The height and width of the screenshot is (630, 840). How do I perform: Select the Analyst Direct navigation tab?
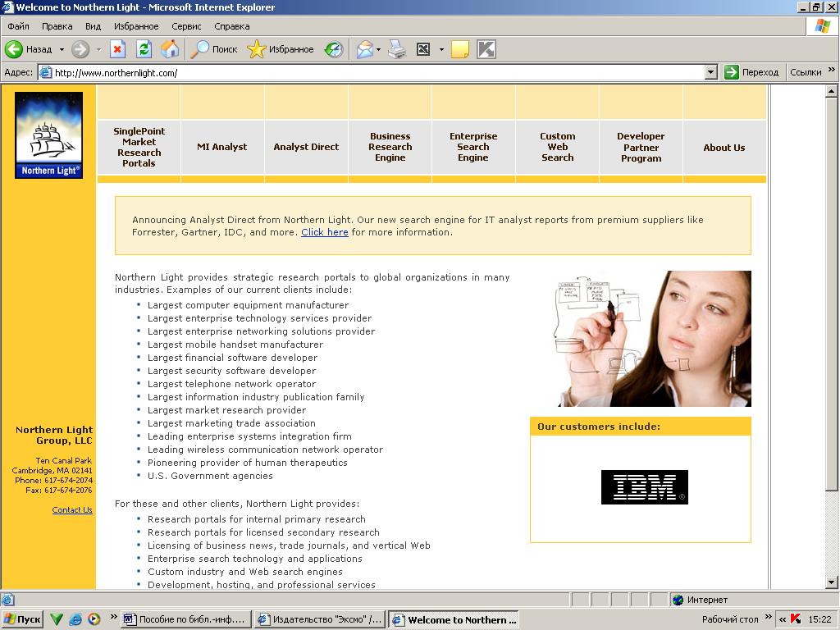[x=306, y=148]
